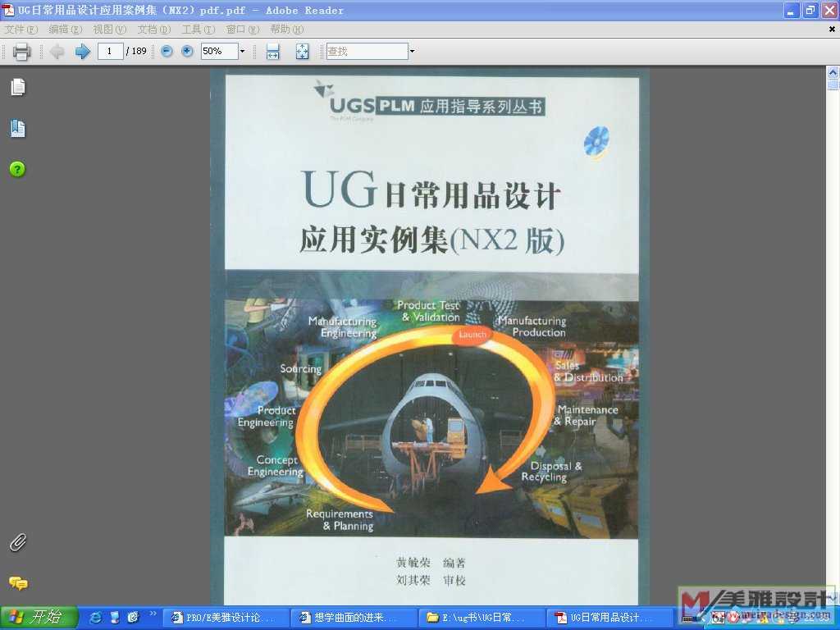Click the reviewer line '刘其荣 审校'

point(431,580)
